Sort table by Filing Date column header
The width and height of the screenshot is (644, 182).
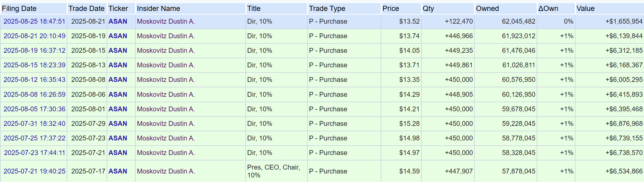(19, 8)
